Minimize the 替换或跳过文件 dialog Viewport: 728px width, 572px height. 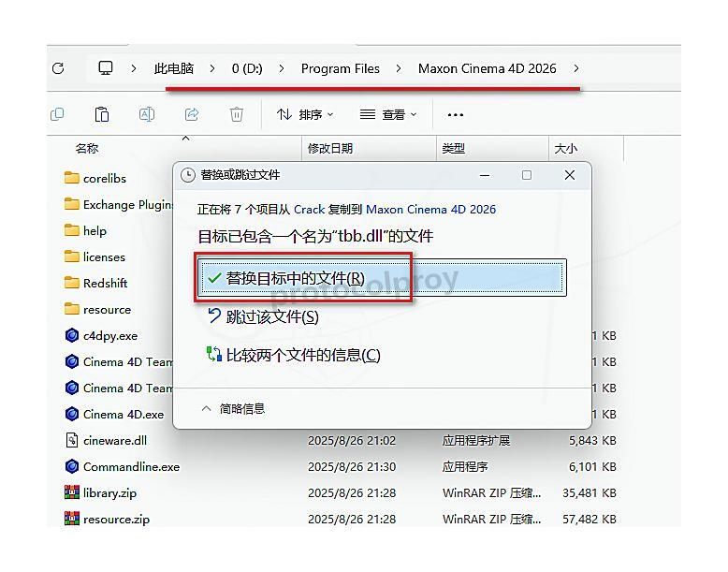(x=485, y=175)
